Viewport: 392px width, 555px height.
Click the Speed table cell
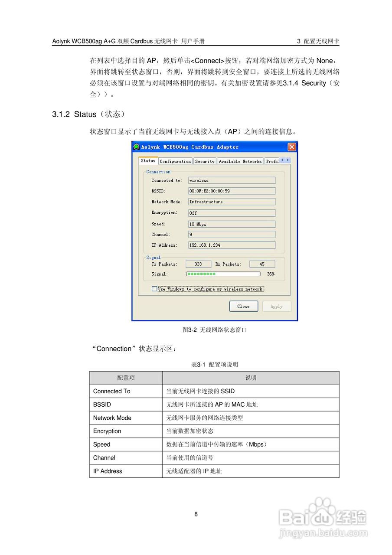126,444
